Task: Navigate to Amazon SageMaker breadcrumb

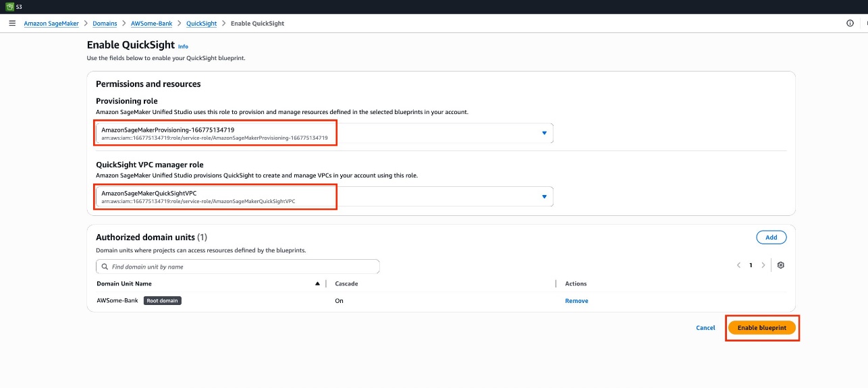Action: [x=51, y=23]
